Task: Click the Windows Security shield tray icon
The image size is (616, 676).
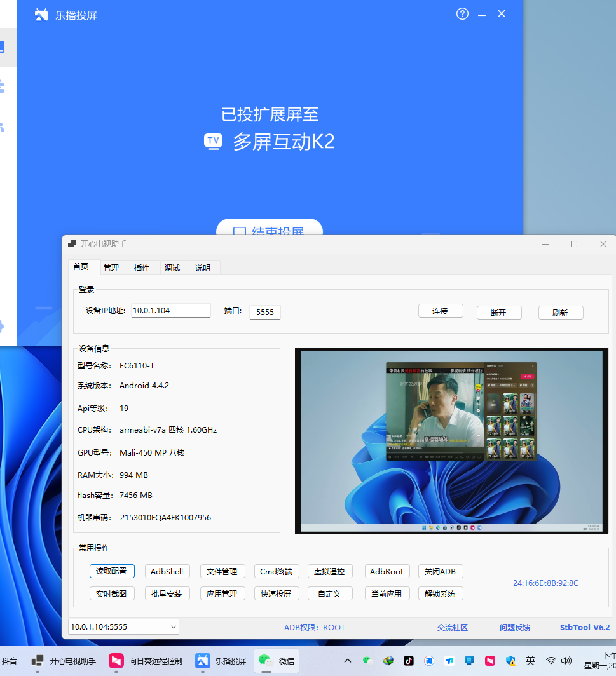Action: coord(510,661)
